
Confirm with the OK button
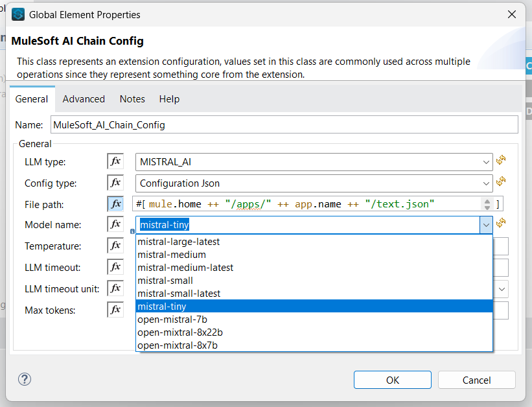point(393,380)
